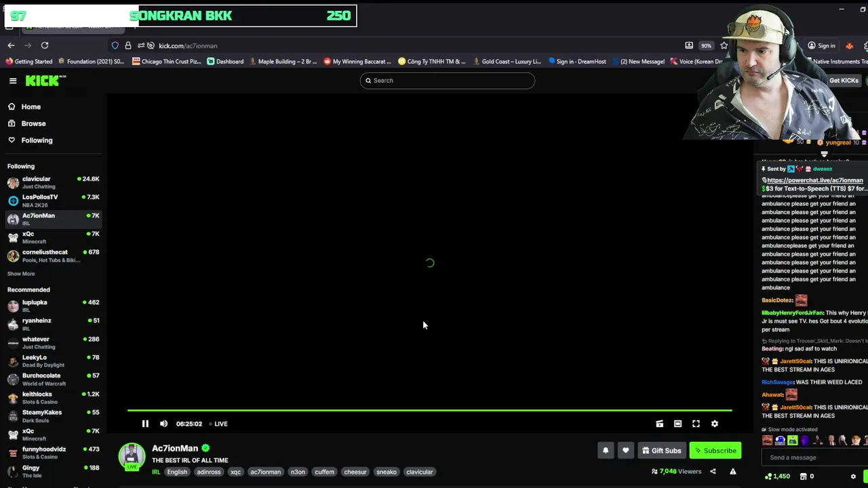
Task: Select the ac7ionman stream tag
Action: point(265,472)
